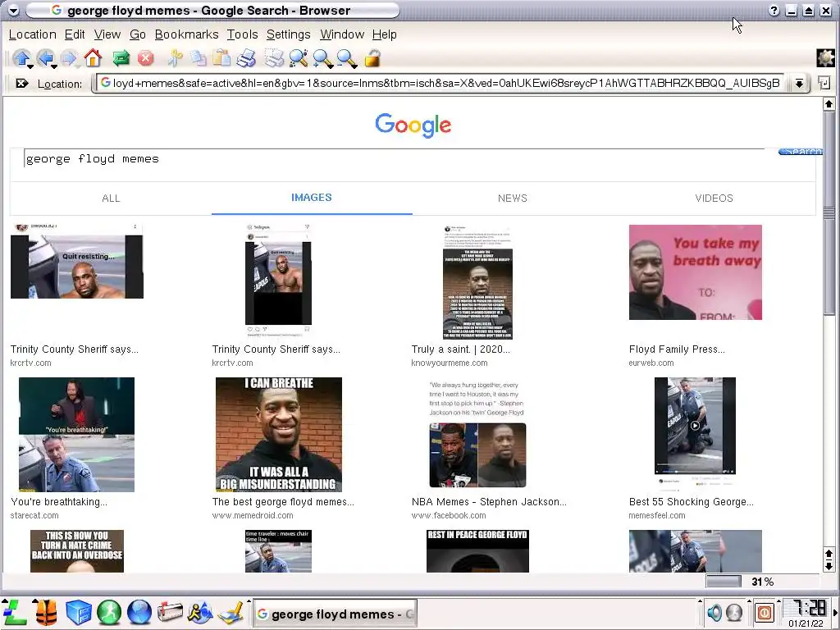Viewport: 840px width, 630px height.
Task: Switch to the VIDEOS tab
Action: point(714,199)
